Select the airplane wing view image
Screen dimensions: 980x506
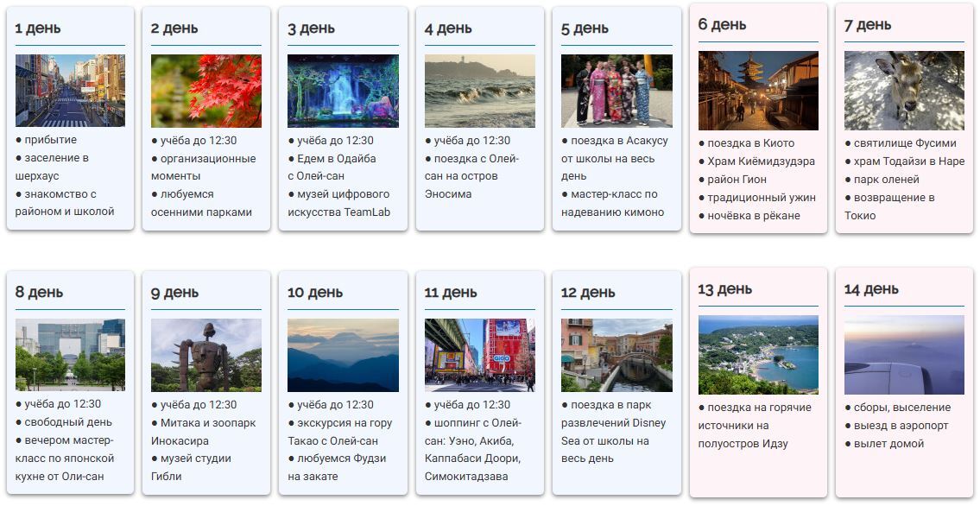[904, 355]
